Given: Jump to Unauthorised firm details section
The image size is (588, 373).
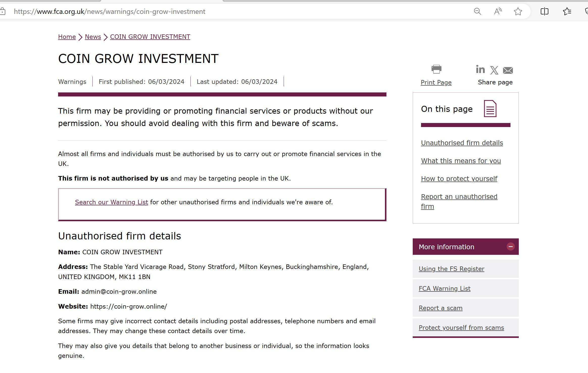Looking at the screenshot, I should 462,143.
